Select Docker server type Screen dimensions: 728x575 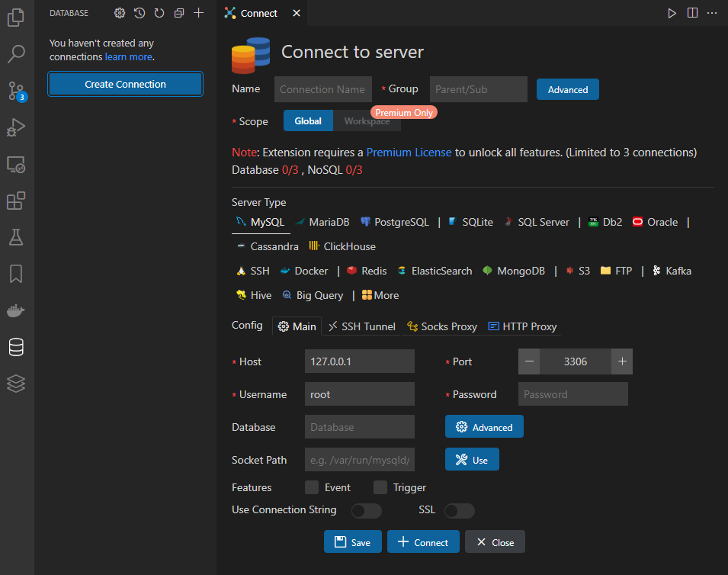304,271
